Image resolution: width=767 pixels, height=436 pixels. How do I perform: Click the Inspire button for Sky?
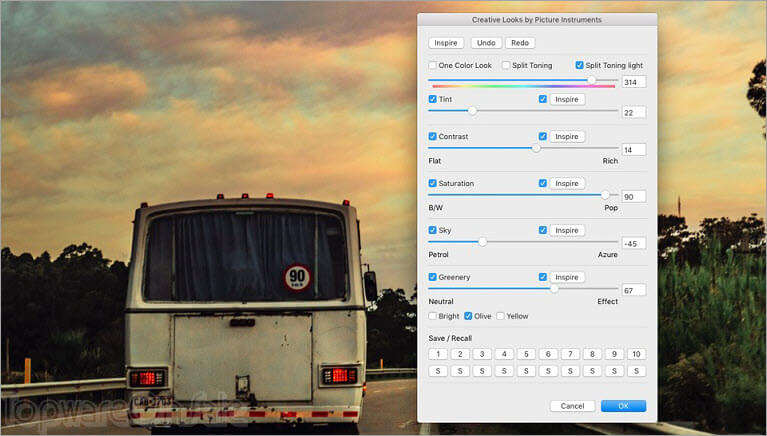click(567, 230)
